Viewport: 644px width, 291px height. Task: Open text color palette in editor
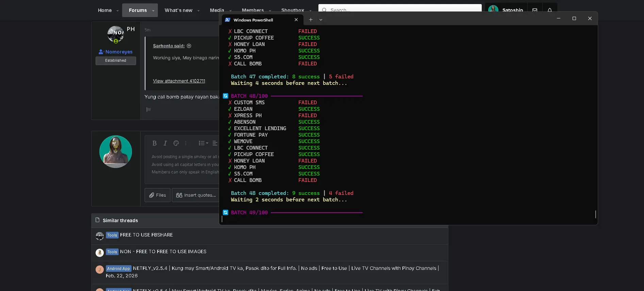(176, 143)
